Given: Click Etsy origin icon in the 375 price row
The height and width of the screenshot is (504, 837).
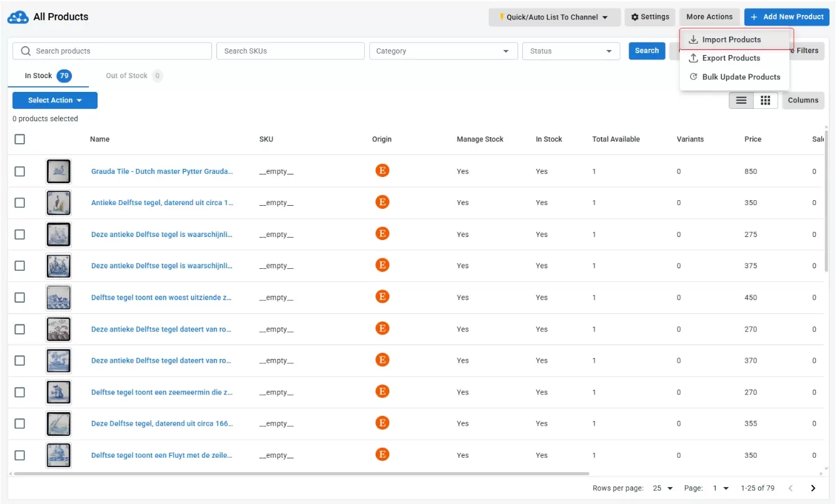Looking at the screenshot, I should pos(382,265).
